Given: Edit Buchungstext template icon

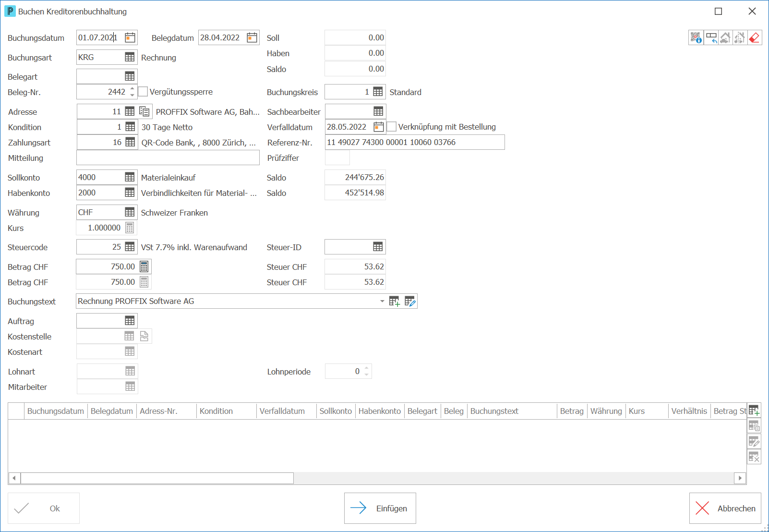Looking at the screenshot, I should pos(410,301).
